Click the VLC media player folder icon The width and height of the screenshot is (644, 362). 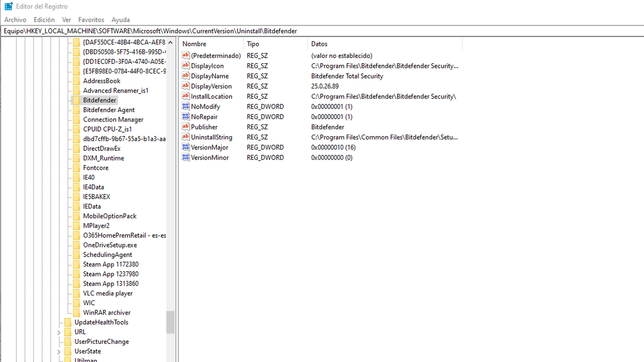pyautogui.click(x=76, y=293)
